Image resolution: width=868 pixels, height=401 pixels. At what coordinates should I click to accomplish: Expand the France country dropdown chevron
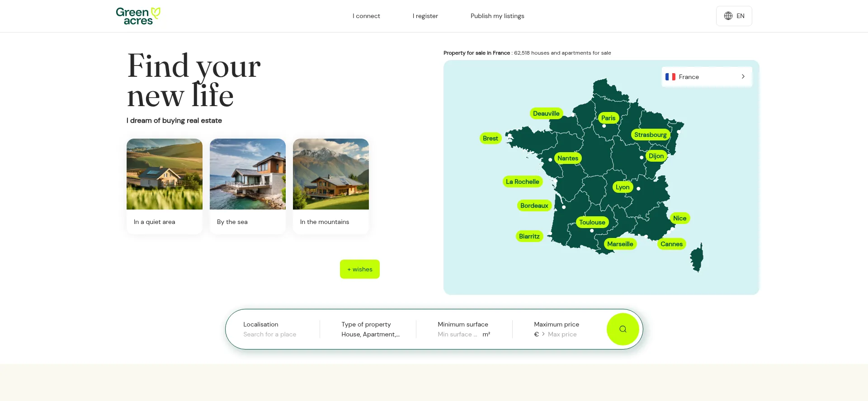point(743,77)
